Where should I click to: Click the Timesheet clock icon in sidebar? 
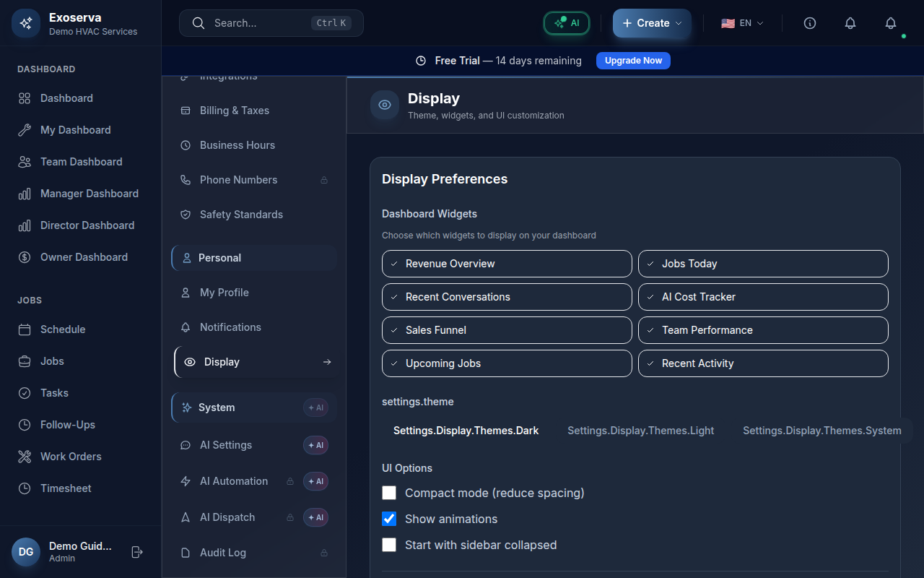[x=25, y=488]
